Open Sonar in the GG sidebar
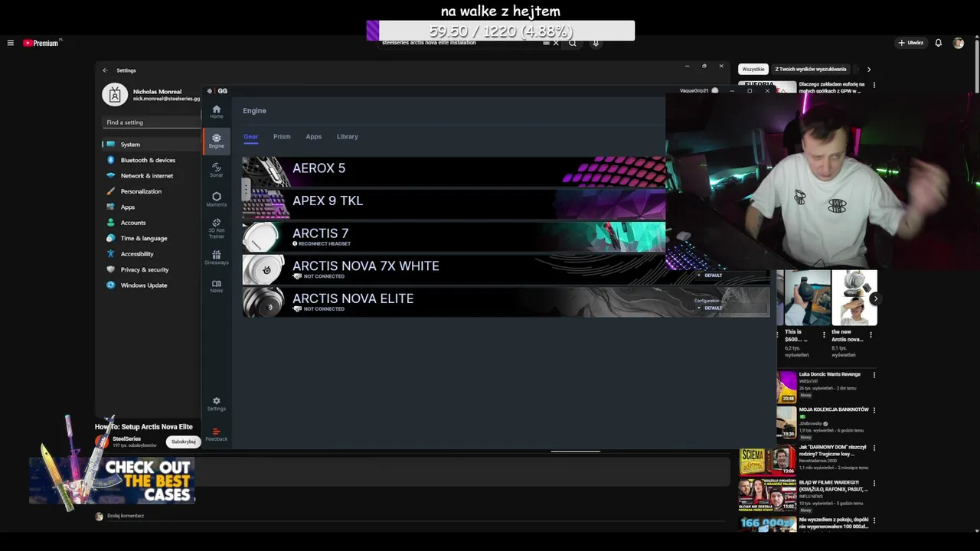This screenshot has width=980, height=551. (x=217, y=170)
